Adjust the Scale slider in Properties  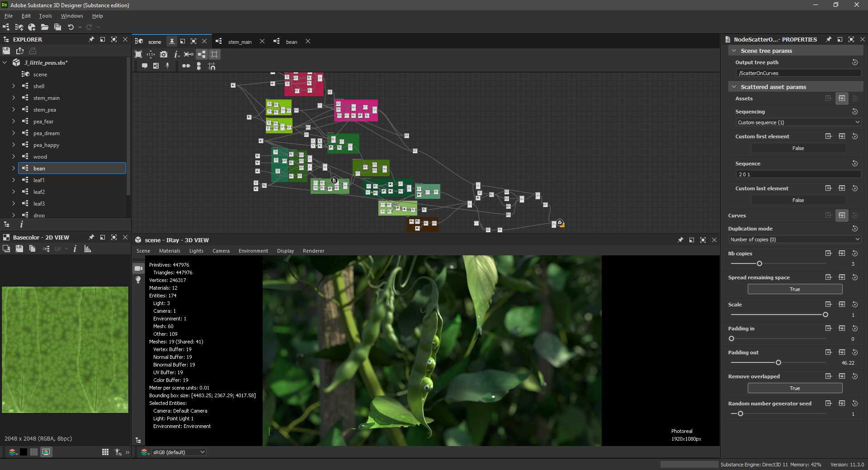(826, 315)
